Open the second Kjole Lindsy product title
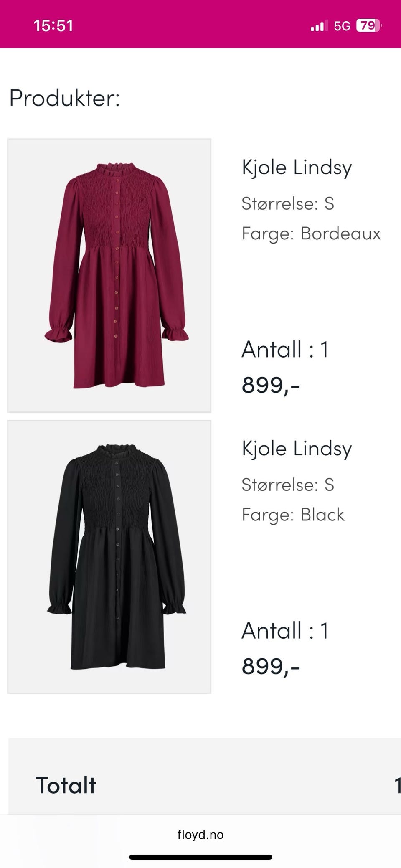The height and width of the screenshot is (868, 401). 297,449
